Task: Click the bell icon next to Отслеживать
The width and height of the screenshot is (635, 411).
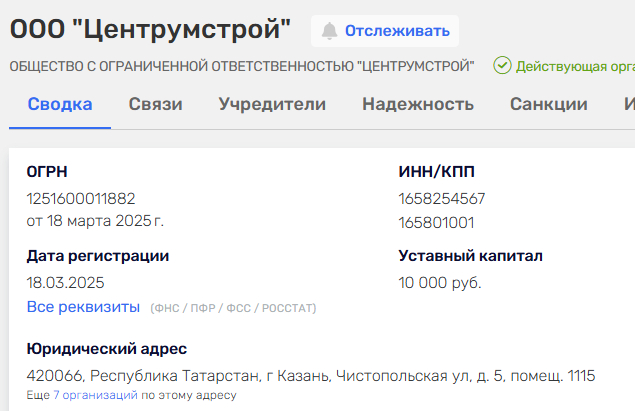Action: point(329,31)
